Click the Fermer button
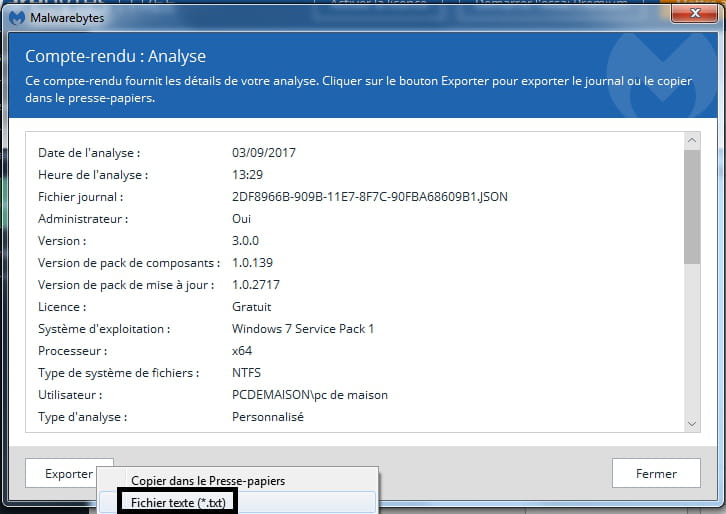726x514 pixels. (656, 473)
